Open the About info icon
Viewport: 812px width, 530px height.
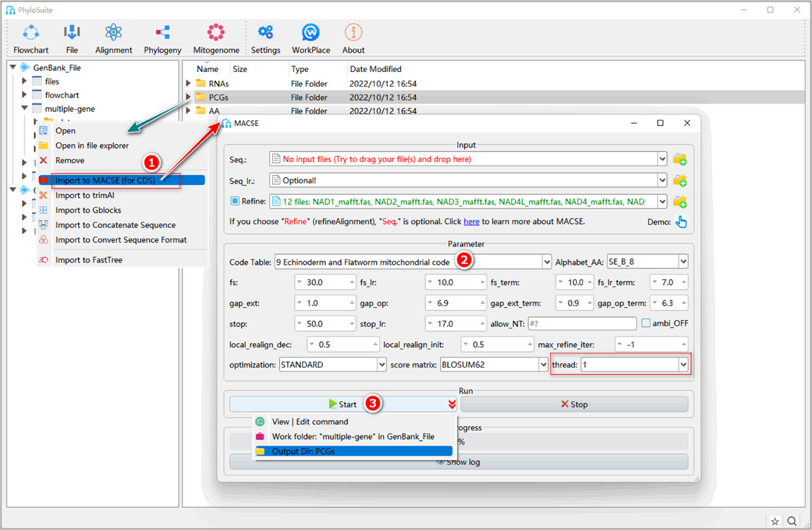(x=353, y=33)
